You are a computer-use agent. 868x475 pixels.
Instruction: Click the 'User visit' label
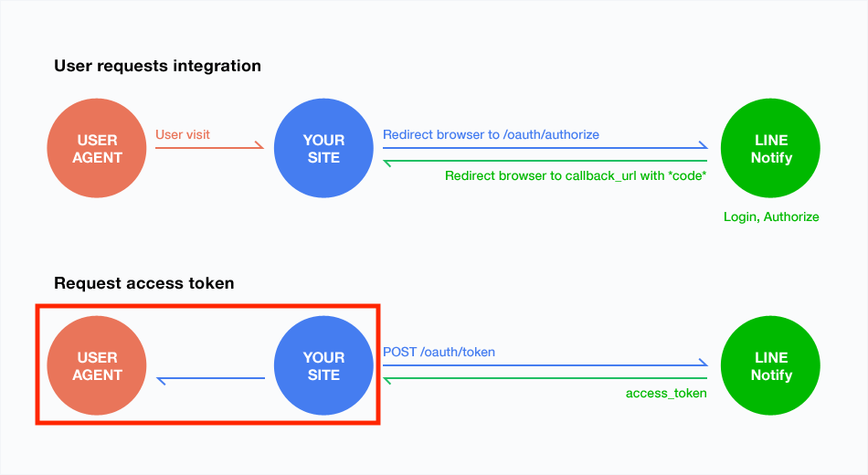pos(183,134)
